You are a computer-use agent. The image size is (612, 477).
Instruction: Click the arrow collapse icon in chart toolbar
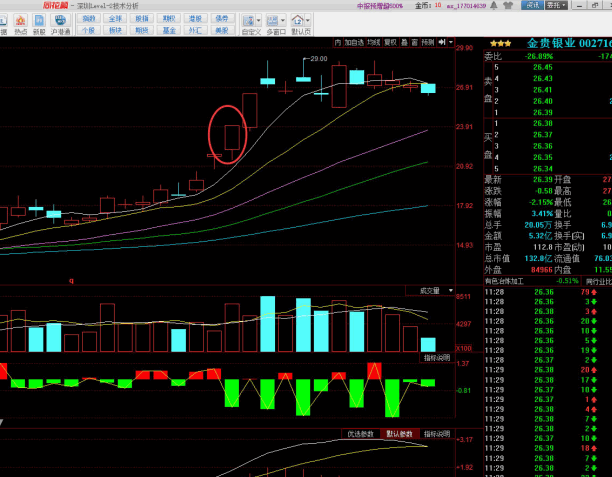[x=442, y=42]
